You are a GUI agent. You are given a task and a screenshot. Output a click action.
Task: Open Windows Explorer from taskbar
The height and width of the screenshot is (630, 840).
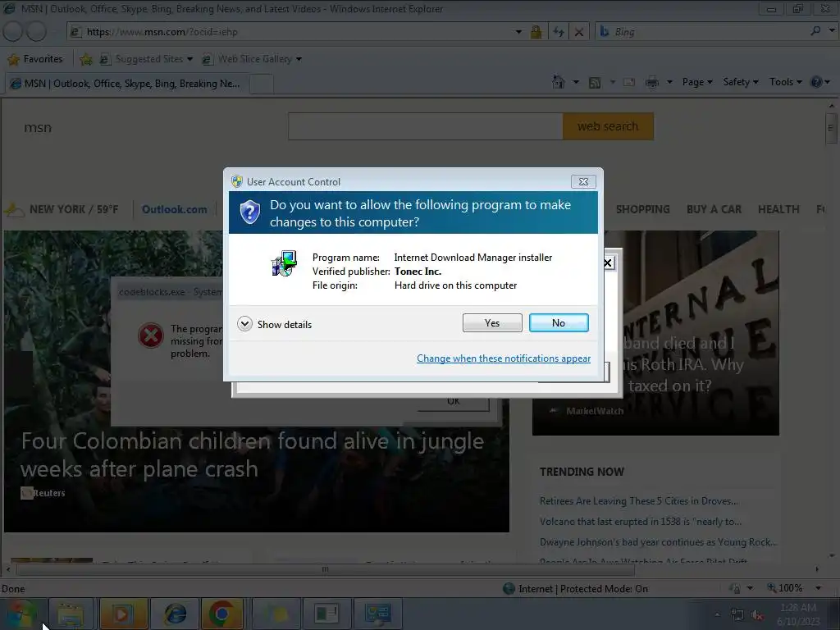pos(71,614)
